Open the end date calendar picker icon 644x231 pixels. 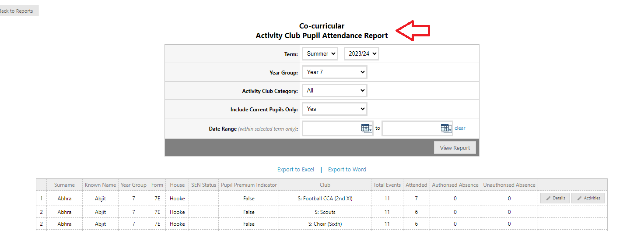point(446,128)
